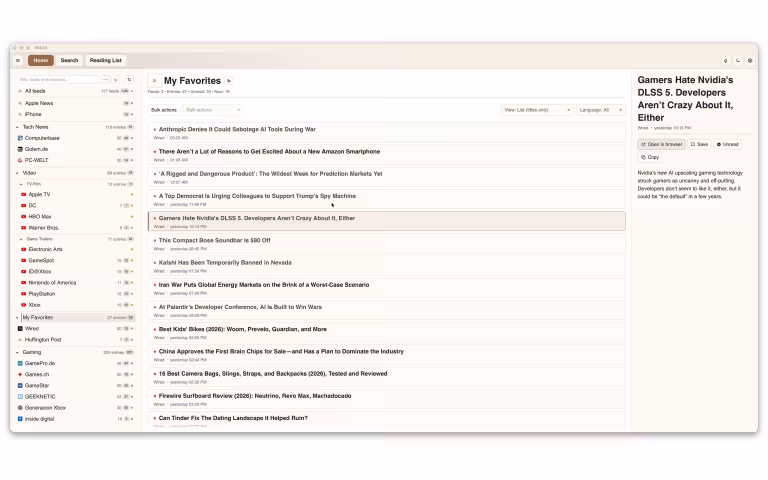The image size is (768, 480).
Task: Click the Filter feeds and countries search field
Action: tap(58, 79)
